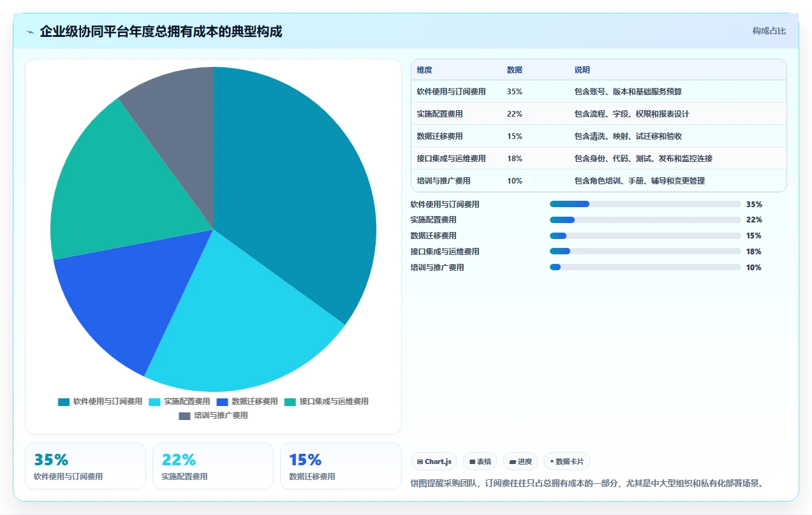Image resolution: width=812 pixels, height=515 pixels.
Task: Click the 18% value in the table
Action: (x=515, y=159)
